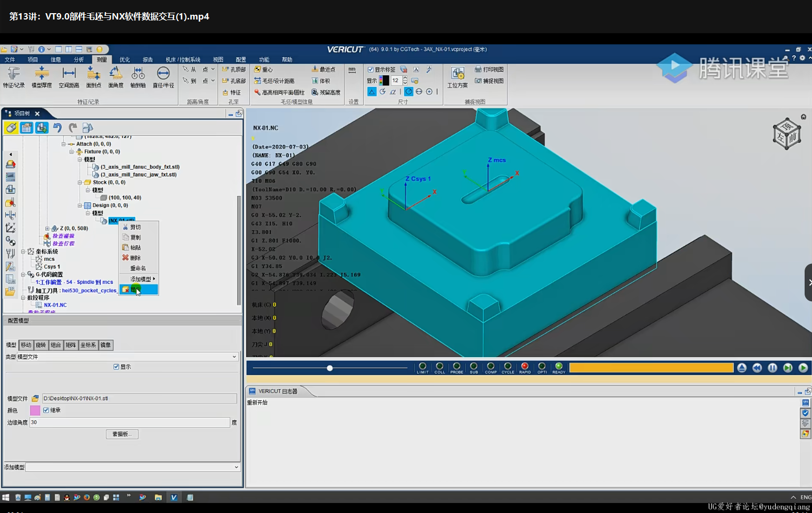Switch to the 移动 tab

tap(26, 345)
